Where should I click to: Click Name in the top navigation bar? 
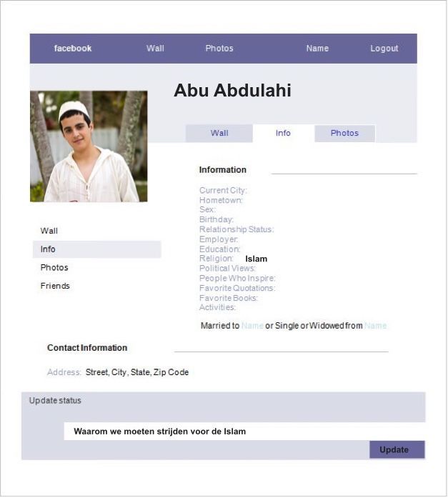click(x=317, y=49)
